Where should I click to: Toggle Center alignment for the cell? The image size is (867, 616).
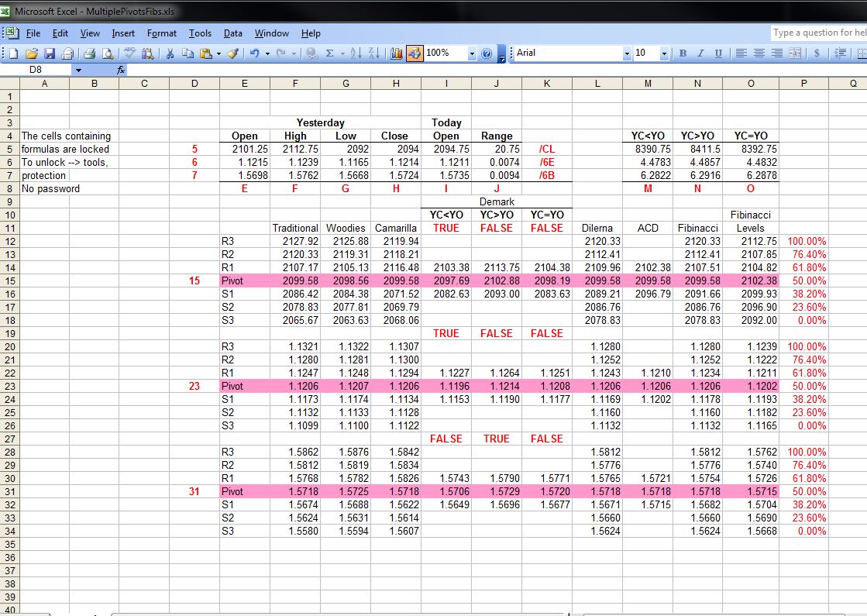pyautogui.click(x=759, y=53)
